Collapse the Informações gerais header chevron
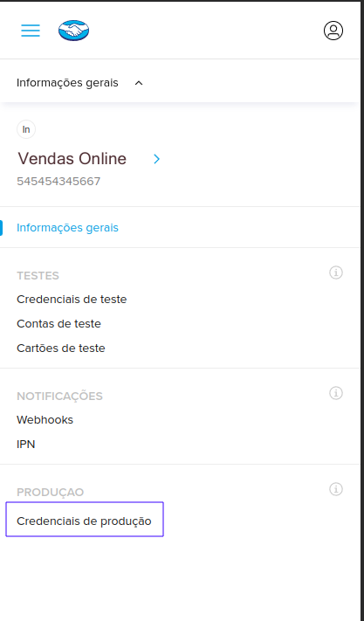Image resolution: width=364 pixels, height=621 pixels. [139, 83]
